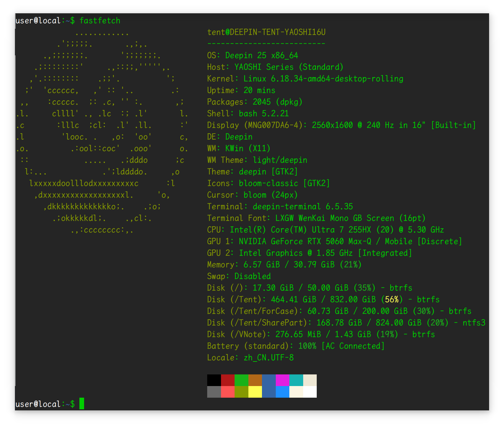Click the green terminal cursor block
The height and width of the screenshot is (427, 504).
[x=82, y=404]
